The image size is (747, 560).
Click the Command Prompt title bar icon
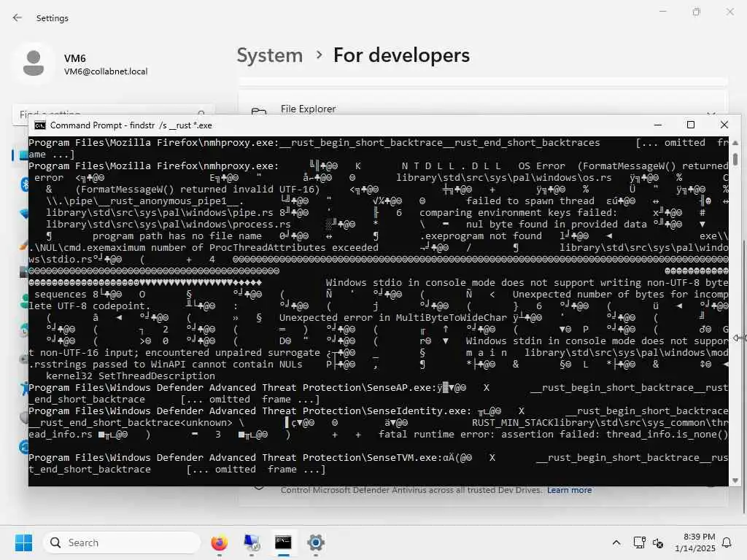[x=40, y=125]
